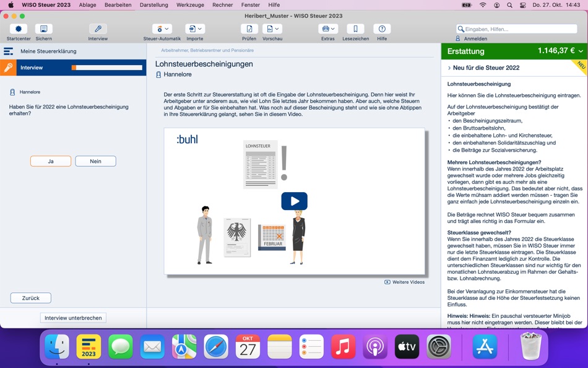Click the Spotlight search icon in menu bar
This screenshot has width=588, height=368.
[509, 5]
